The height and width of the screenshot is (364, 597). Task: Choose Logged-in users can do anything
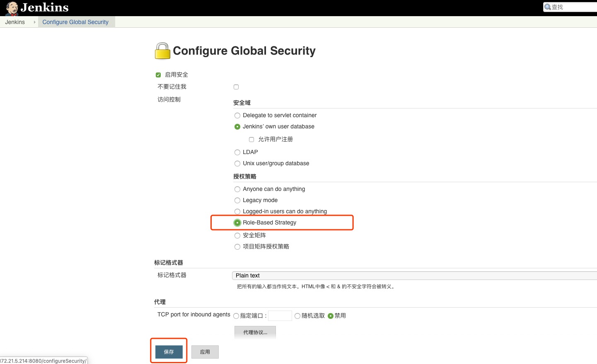point(237,212)
